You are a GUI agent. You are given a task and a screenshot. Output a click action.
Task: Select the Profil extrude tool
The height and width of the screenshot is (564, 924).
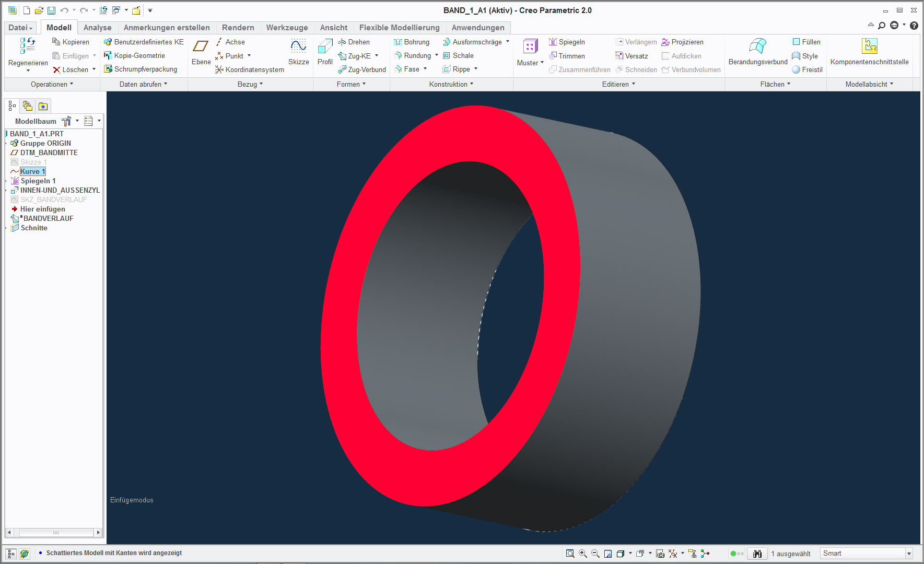[325, 52]
